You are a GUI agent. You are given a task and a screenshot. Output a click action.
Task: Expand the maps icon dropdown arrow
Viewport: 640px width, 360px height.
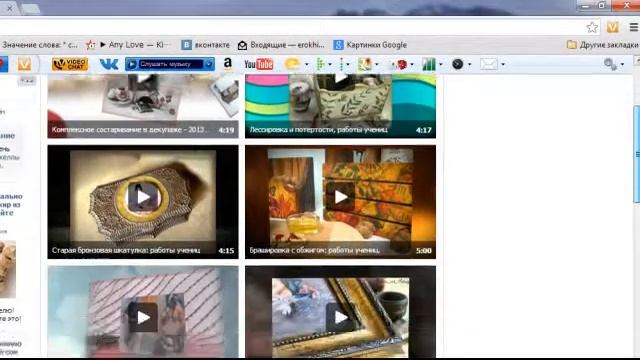pyautogui.click(x=376, y=64)
